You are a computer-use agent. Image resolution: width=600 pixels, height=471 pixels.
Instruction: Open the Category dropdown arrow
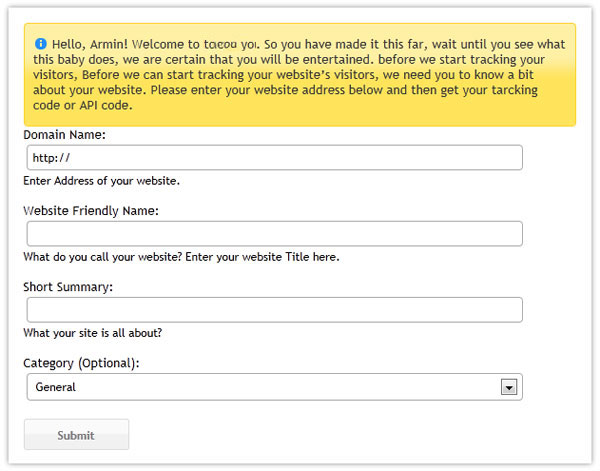[509, 387]
